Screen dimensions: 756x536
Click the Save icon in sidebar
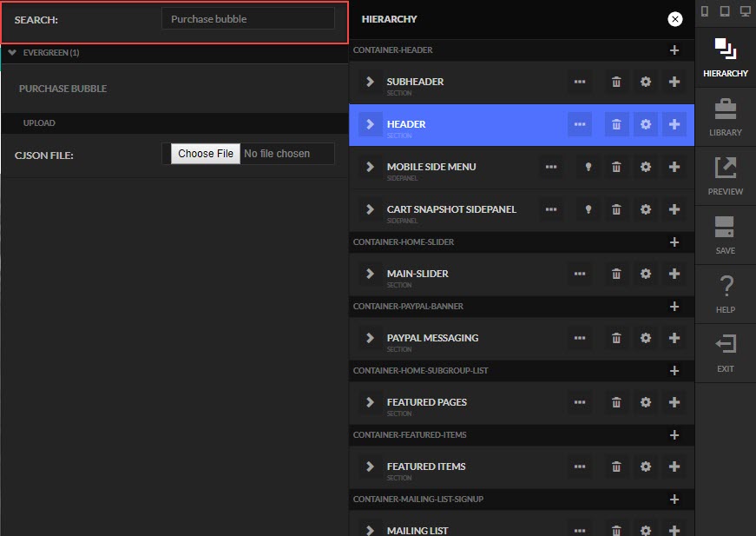coord(725,235)
